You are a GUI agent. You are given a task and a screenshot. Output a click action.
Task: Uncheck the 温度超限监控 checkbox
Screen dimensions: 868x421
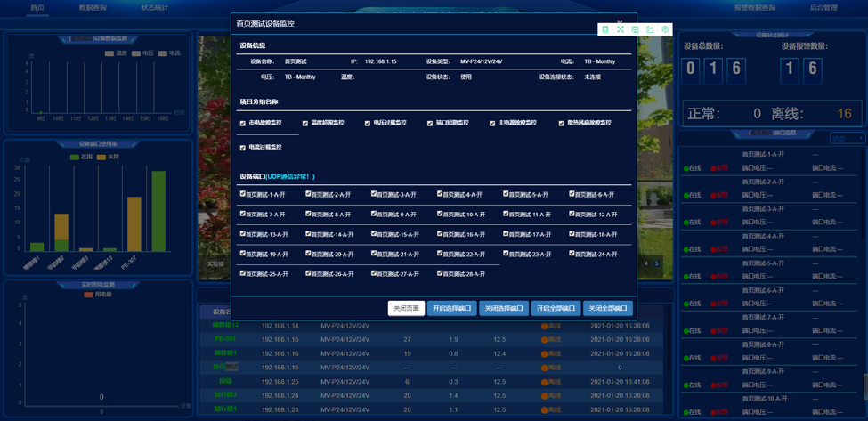[305, 124]
